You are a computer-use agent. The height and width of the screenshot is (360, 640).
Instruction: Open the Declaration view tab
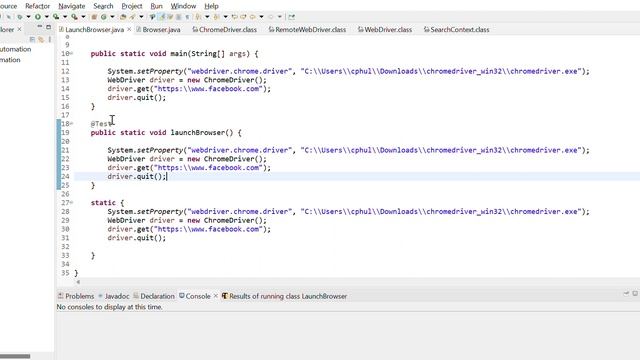pos(154,296)
